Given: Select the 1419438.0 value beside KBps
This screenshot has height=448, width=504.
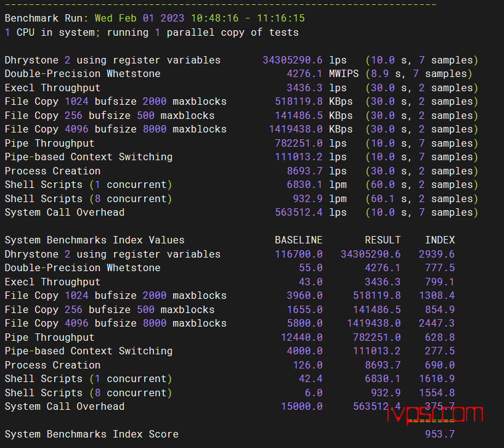Looking at the screenshot, I should tap(296, 129).
